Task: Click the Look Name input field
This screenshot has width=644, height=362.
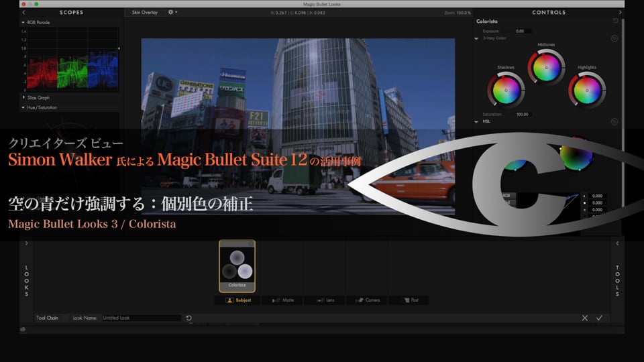Action: coord(142,318)
